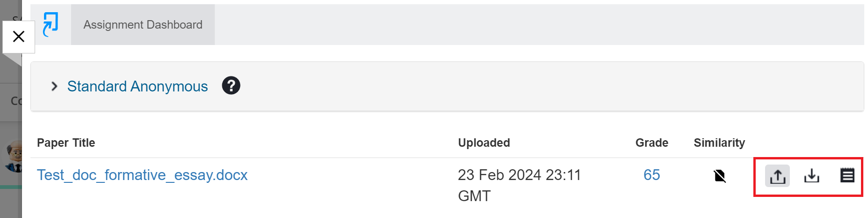Open the Standard Anonymous link
868x218 pixels.
coord(138,86)
